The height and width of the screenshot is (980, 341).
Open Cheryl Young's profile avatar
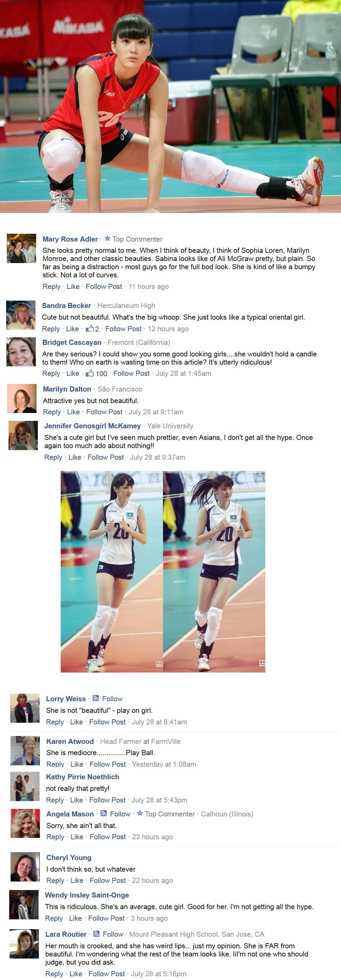[x=25, y=867]
